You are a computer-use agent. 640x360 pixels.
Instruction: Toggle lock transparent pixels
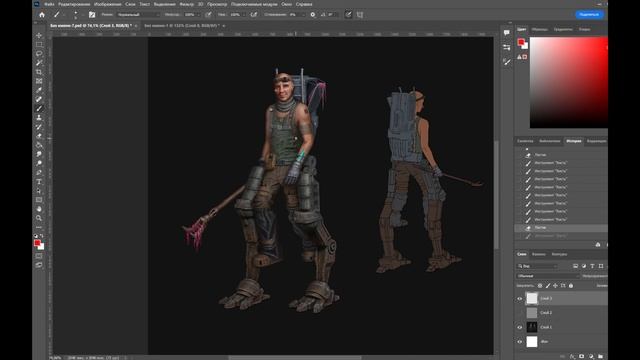[x=540, y=286]
